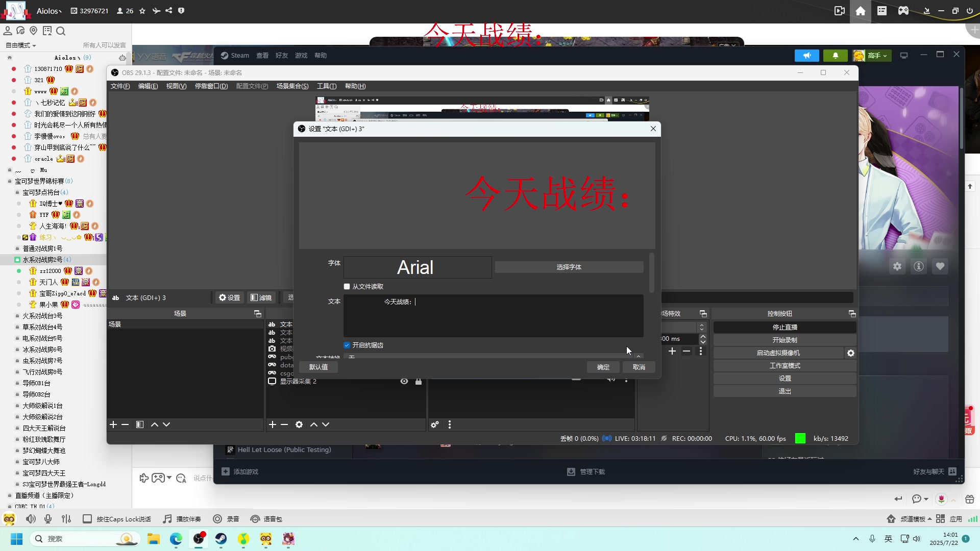
Task: Click the 设置 properties button in the source toolbar
Action: [229, 298]
